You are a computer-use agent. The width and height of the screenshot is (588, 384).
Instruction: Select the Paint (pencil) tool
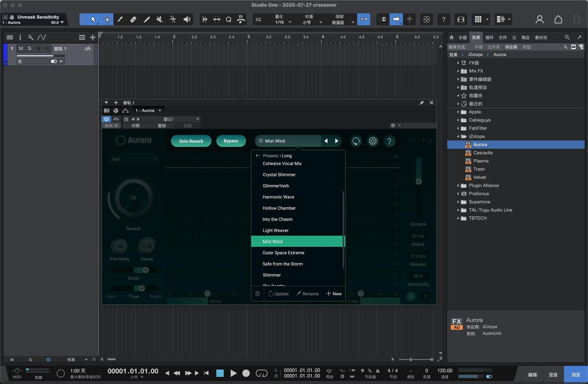pos(147,20)
